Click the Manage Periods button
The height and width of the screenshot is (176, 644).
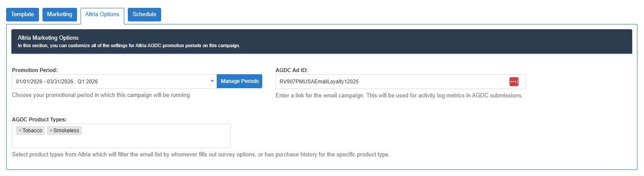coord(239,81)
